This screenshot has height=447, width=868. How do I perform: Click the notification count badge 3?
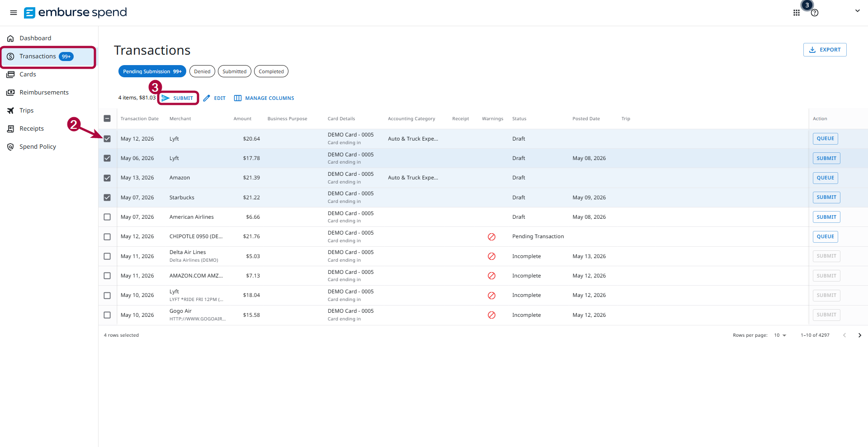tap(807, 5)
